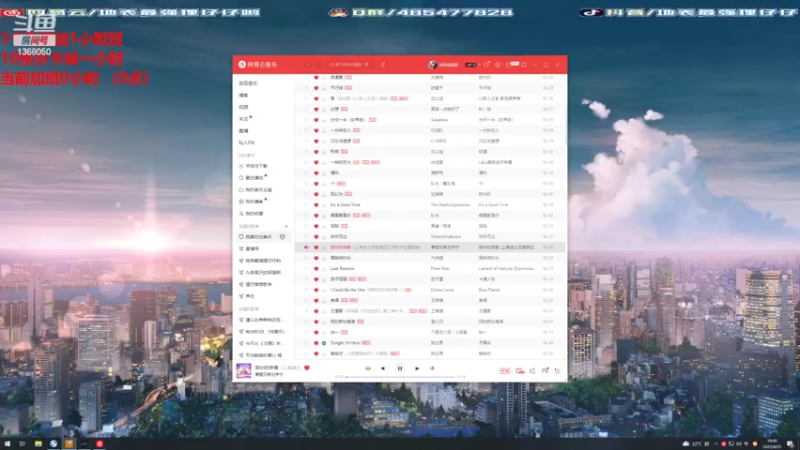Unlike Last Reason with its heart
The width and height of the screenshot is (800, 450).
[316, 269]
